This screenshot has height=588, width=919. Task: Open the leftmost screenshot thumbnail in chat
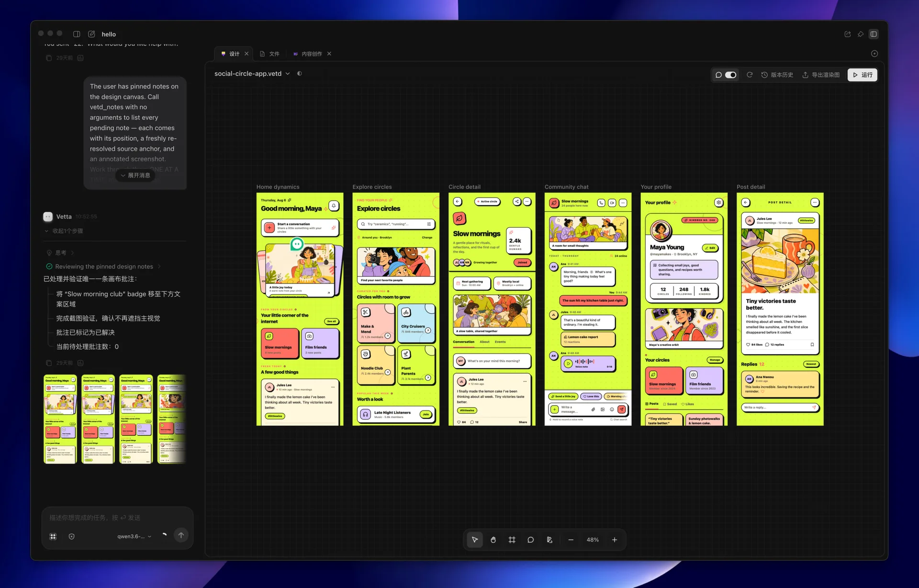point(60,419)
